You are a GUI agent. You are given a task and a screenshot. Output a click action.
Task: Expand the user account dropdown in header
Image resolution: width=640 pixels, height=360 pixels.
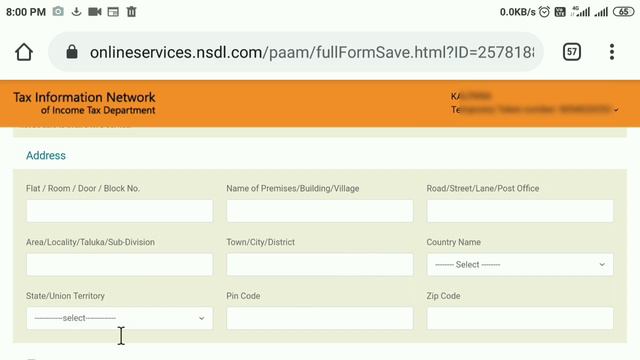tap(616, 110)
